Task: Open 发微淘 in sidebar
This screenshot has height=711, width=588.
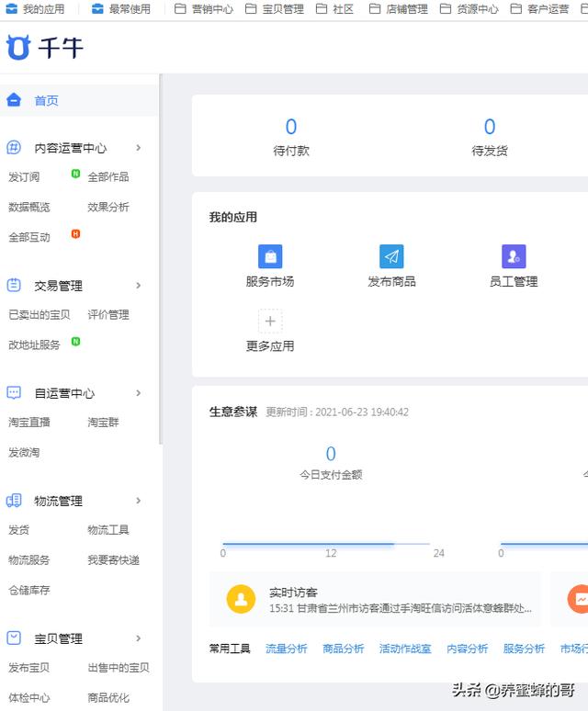Action: click(x=24, y=453)
